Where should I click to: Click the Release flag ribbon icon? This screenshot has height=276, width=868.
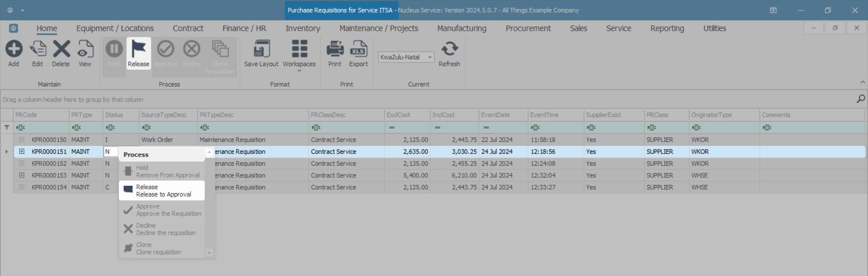(138, 49)
